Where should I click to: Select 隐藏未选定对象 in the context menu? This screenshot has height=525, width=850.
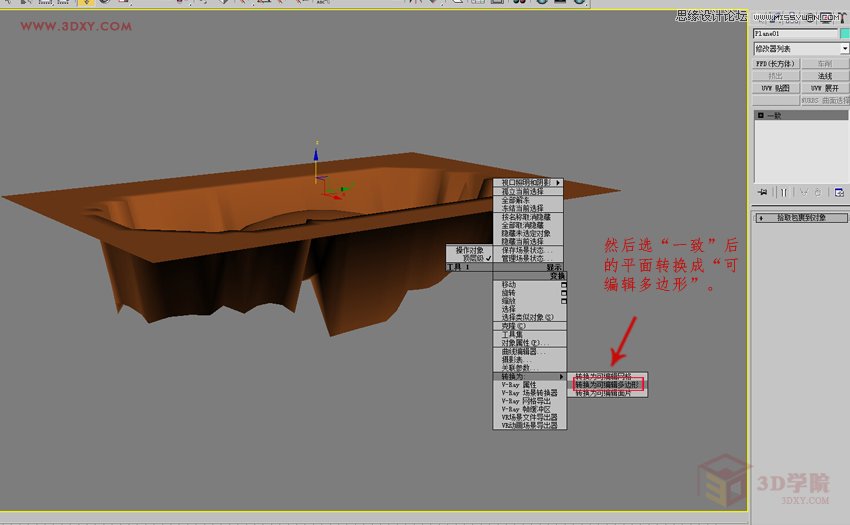[x=528, y=233]
